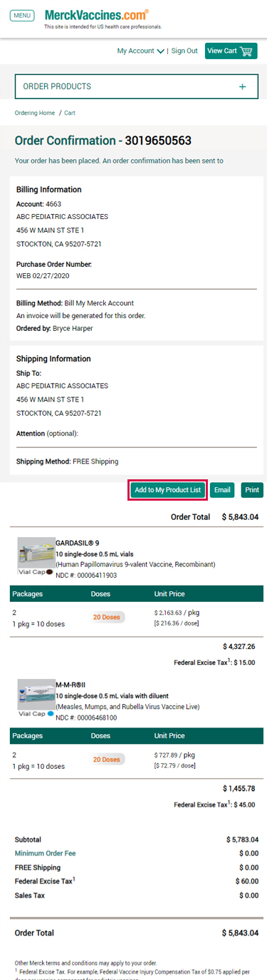Click the Sign Out link
The height and width of the screenshot is (980, 267).
click(184, 51)
